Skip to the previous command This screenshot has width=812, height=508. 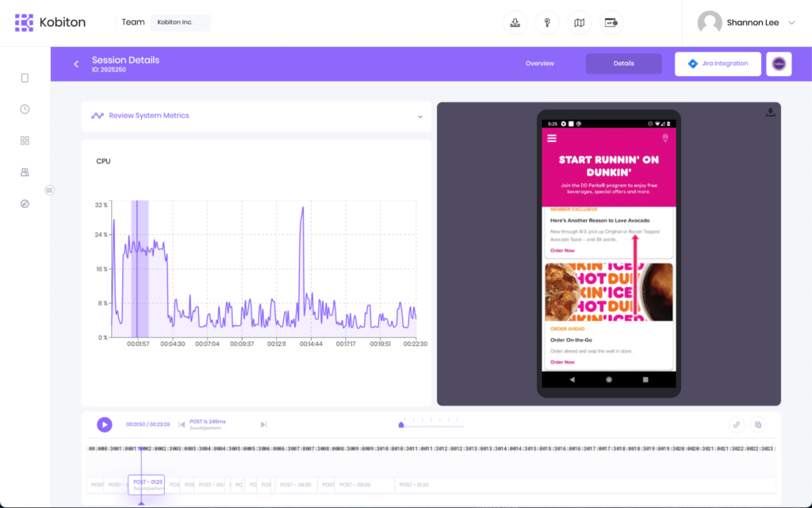pyautogui.click(x=182, y=425)
